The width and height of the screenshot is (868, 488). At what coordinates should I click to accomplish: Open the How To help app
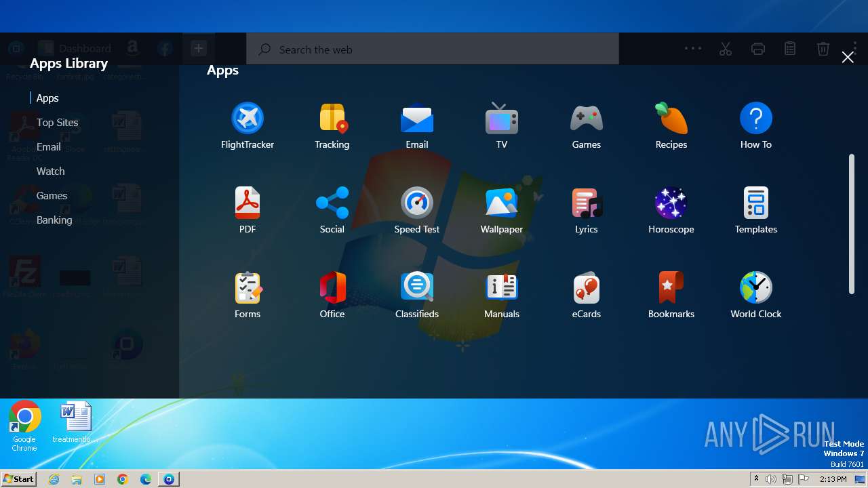click(x=756, y=126)
